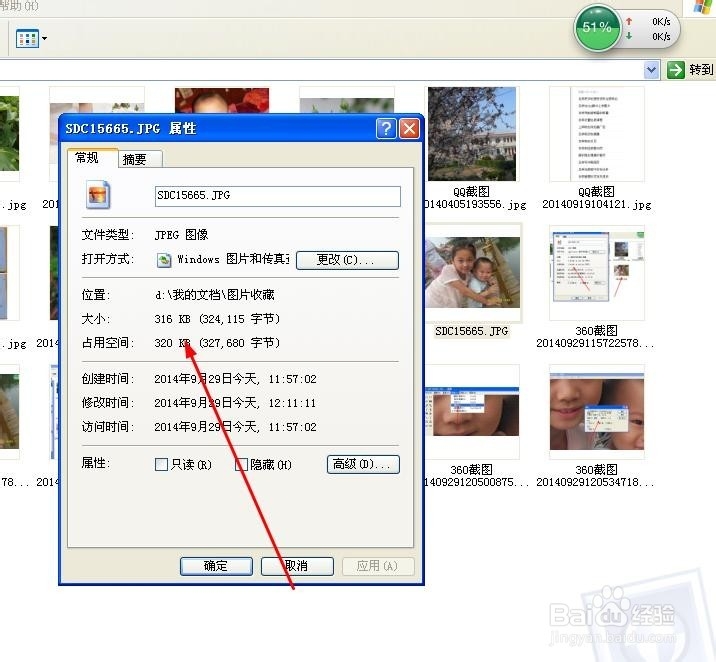Select the 360截图 20140929115722578 thumbnail
The image size is (716, 662).
[x=597, y=273]
